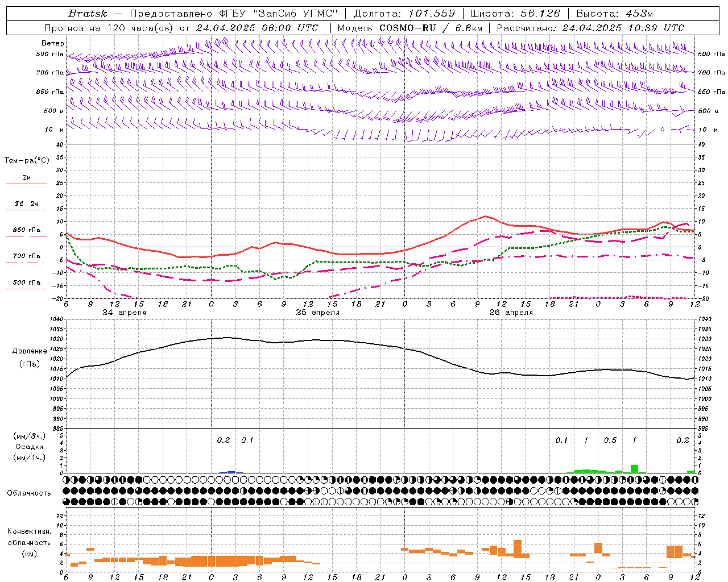The height and width of the screenshot is (582, 728).
Task: Click the Облачность cloud cover label
Action: click(x=29, y=493)
